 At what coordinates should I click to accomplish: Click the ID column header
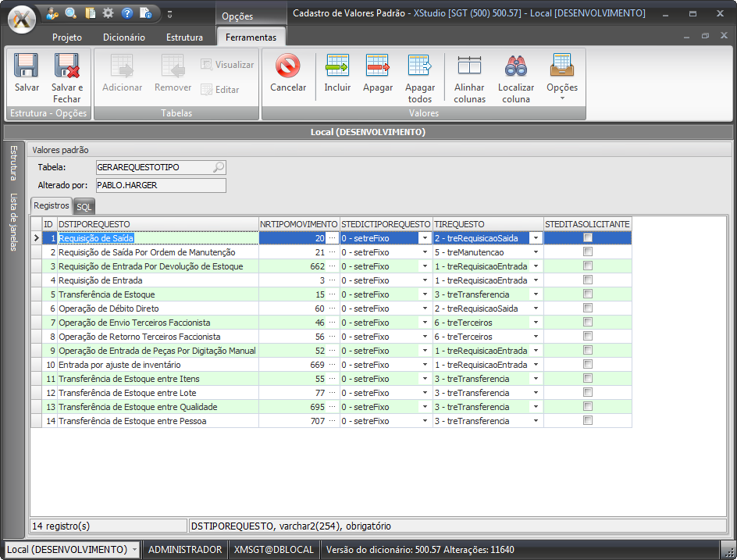point(49,224)
